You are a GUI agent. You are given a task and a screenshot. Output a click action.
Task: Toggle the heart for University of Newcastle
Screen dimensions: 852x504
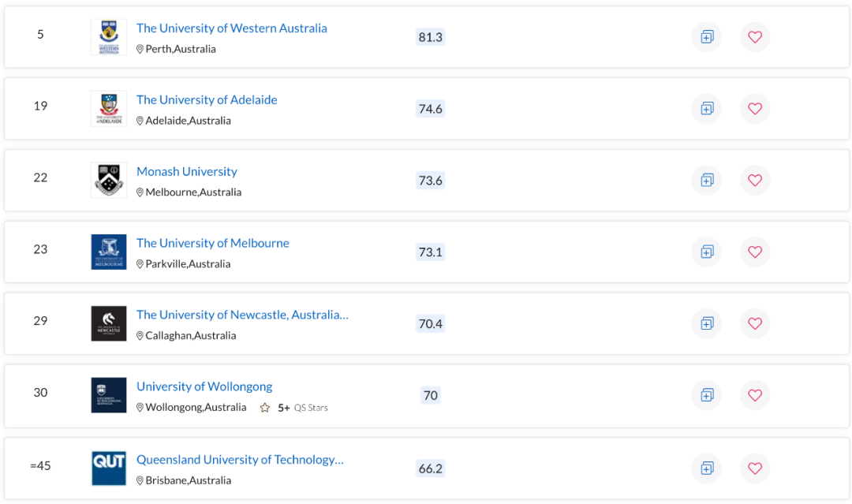(754, 323)
